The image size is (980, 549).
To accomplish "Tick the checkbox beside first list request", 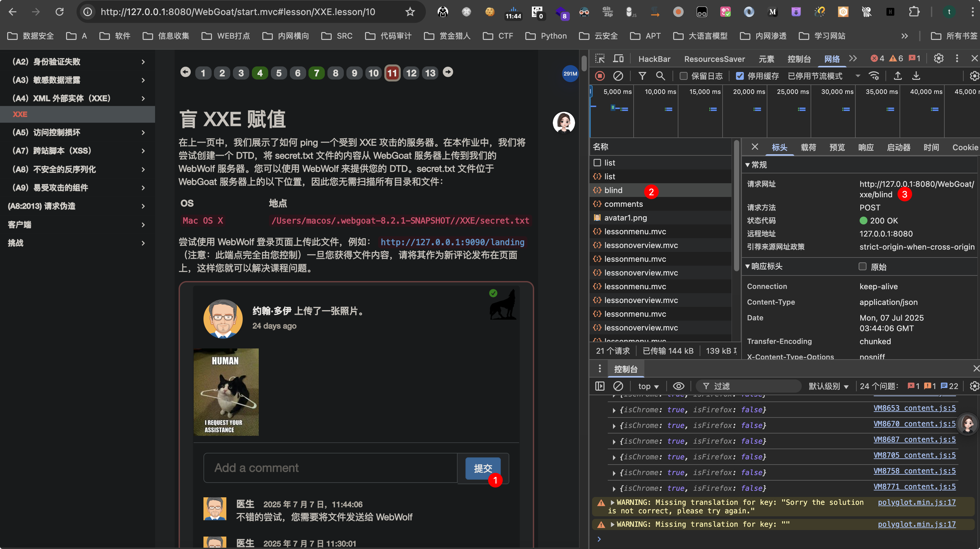I will 597,163.
